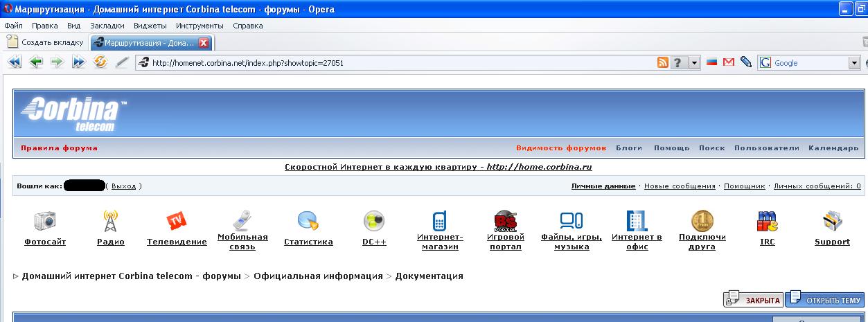The height and width of the screenshot is (322, 868).
Task: Go back with the green left arrow
Action: click(x=36, y=62)
